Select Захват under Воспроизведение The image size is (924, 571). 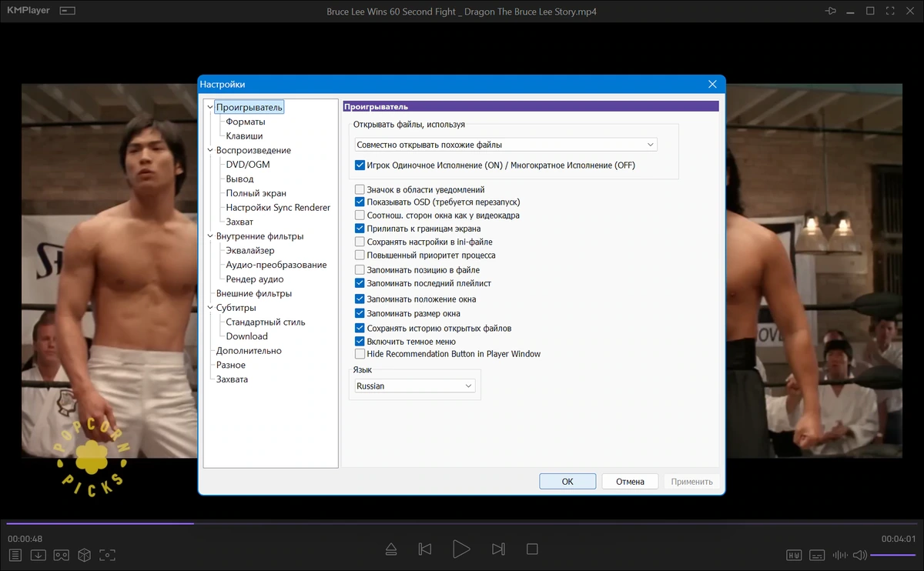tap(239, 222)
